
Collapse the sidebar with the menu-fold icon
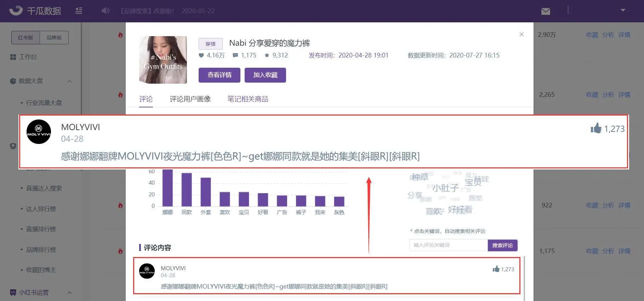pyautogui.click(x=79, y=11)
